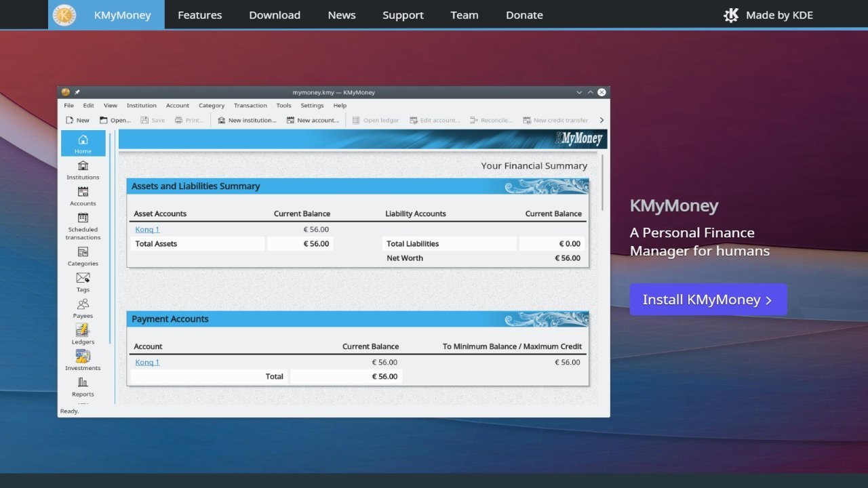Open the Transaction menu
Screen dimensions: 868x488
(x=251, y=105)
